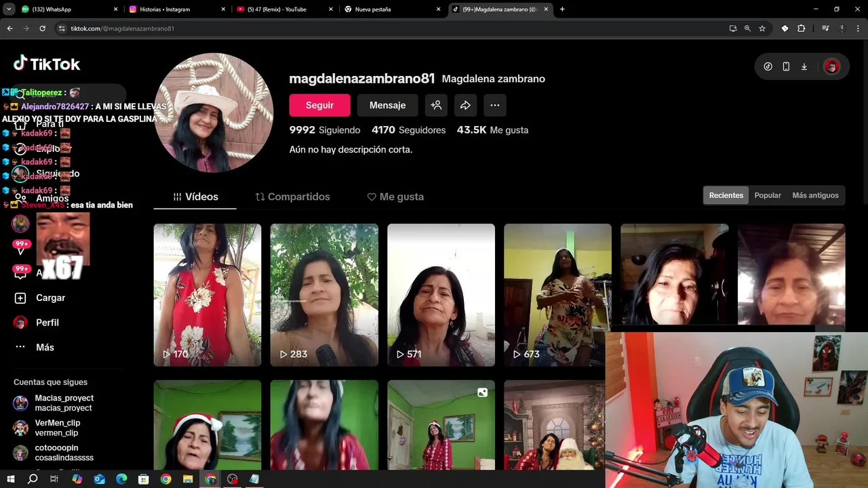Open the account avatar at top right
Screen dimensions: 868x488
[x=831, y=66]
